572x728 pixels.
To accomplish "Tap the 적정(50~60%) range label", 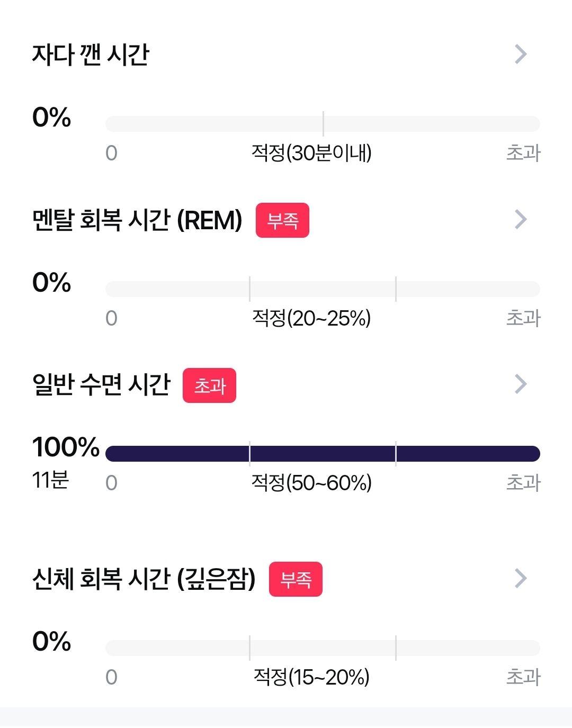I will 311,483.
